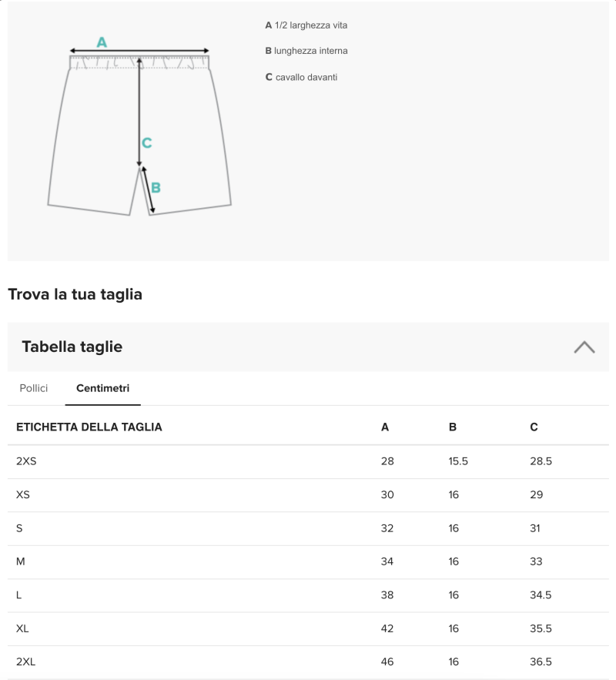616x680 pixels.
Task: Select the XL size row label
Action: pos(22,628)
